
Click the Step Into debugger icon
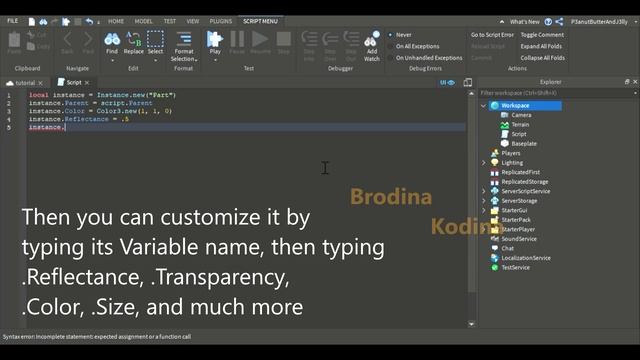point(309,39)
